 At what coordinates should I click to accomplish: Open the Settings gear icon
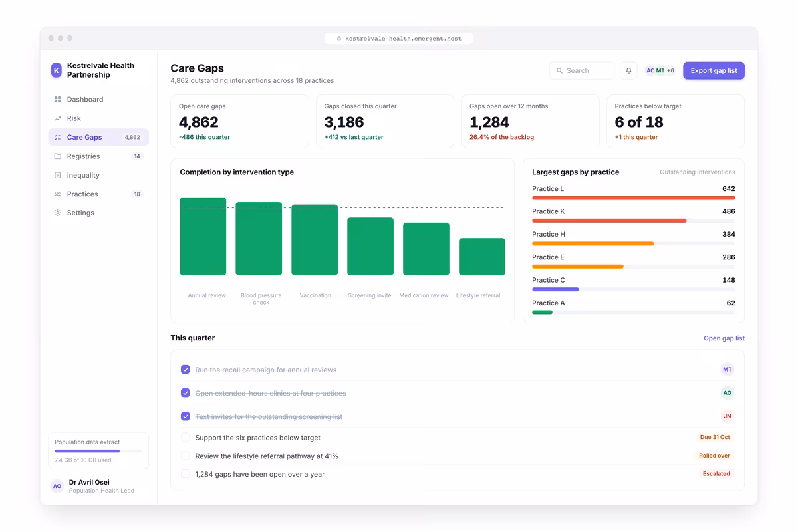point(58,213)
